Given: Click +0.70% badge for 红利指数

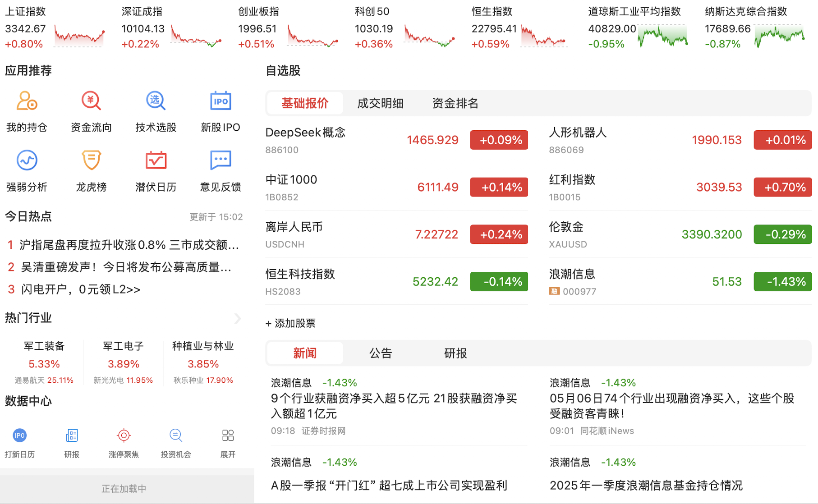Looking at the screenshot, I should tap(782, 187).
